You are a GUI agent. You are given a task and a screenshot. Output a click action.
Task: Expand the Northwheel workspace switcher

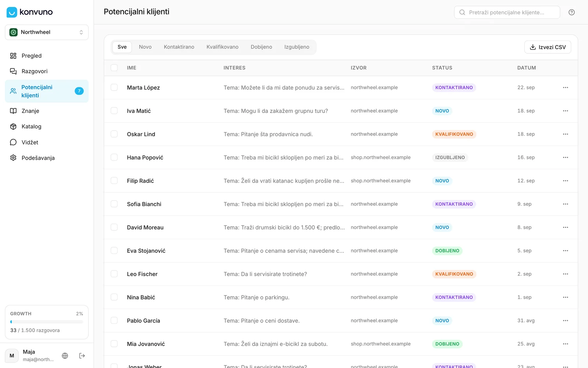coord(47,32)
